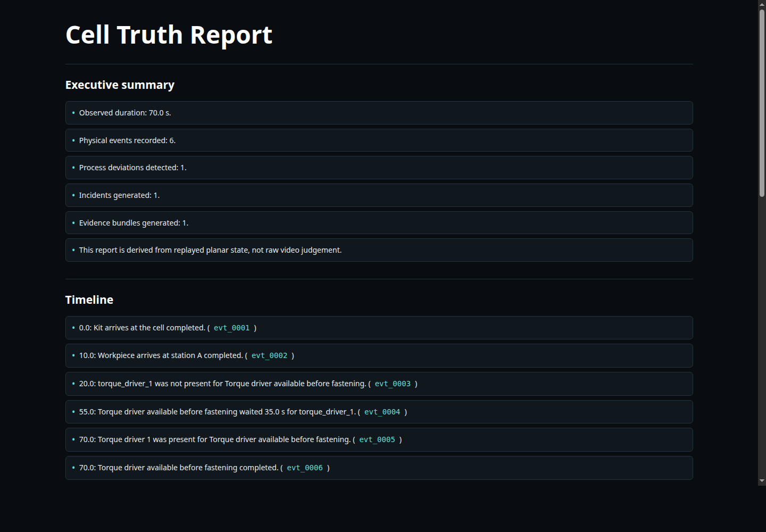Click the Executive summary heading

[x=120, y=85]
